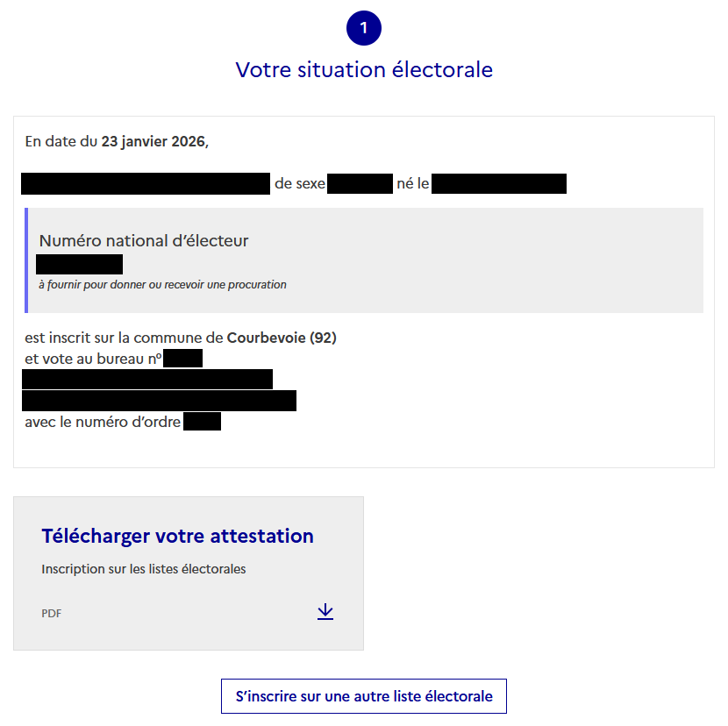Select the date '23 janvier 2026'

pyautogui.click(x=153, y=141)
